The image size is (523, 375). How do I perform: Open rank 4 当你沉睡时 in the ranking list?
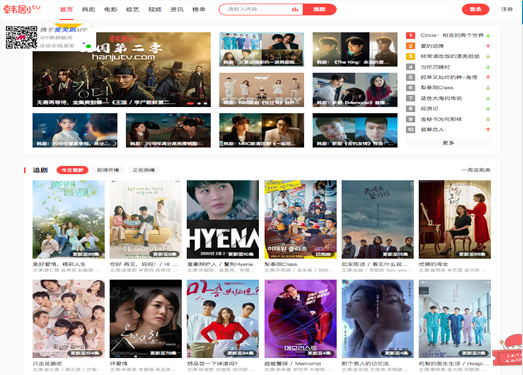pos(435,67)
